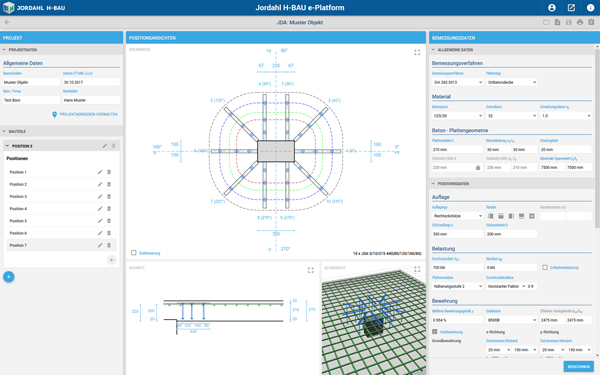
Task: Edit Position 5 with its pencil icon
Action: click(x=100, y=221)
